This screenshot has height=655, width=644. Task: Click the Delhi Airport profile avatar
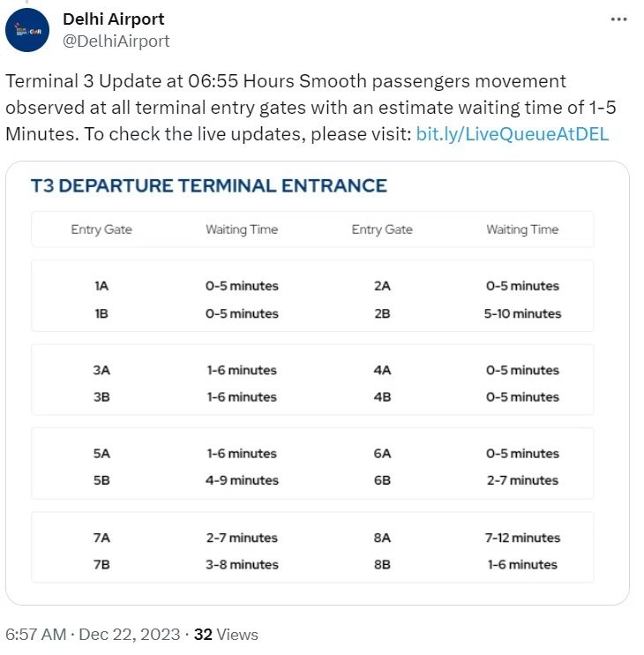(27, 31)
